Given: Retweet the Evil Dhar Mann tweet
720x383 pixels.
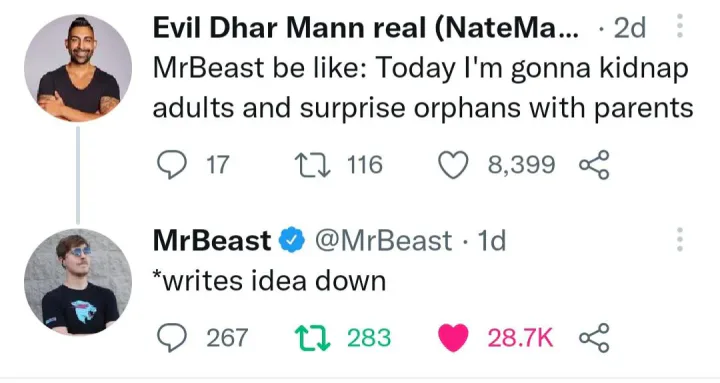Looking at the screenshot, I should tap(312, 165).
